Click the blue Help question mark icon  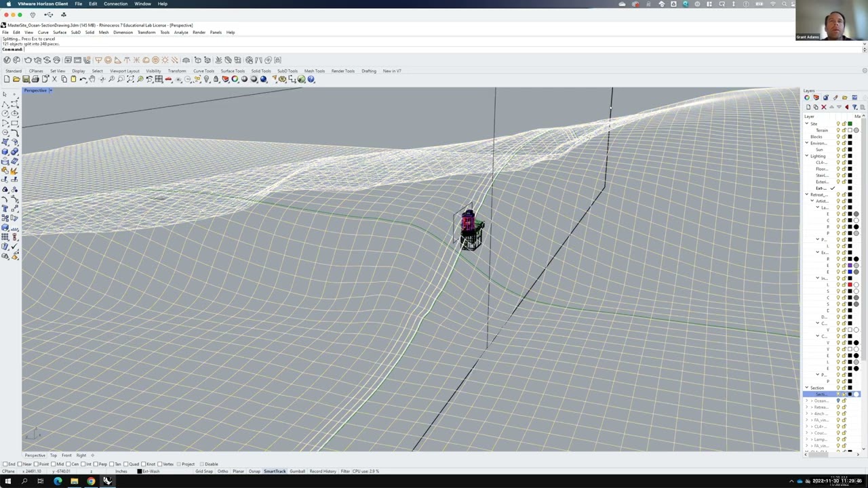[311, 79]
